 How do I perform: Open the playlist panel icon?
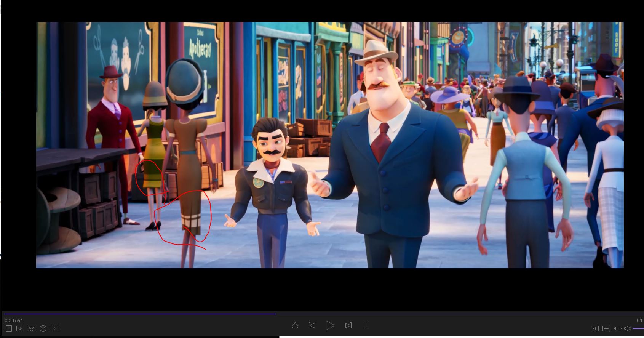point(9,328)
